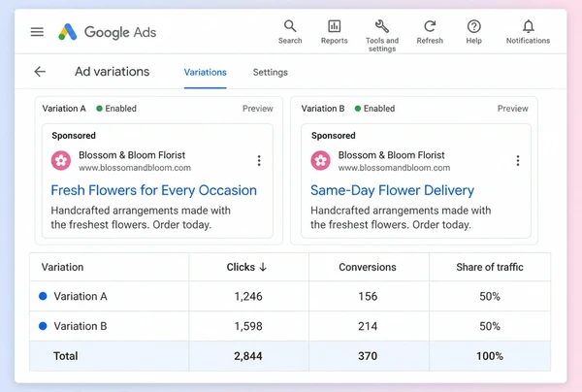Image resolution: width=582 pixels, height=392 pixels.
Task: Click the 214 conversions cell
Action: click(x=368, y=326)
